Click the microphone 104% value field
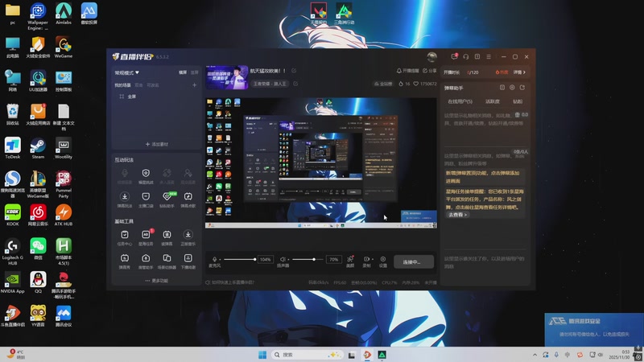Image resolution: width=644 pixels, height=362 pixels. tap(266, 259)
